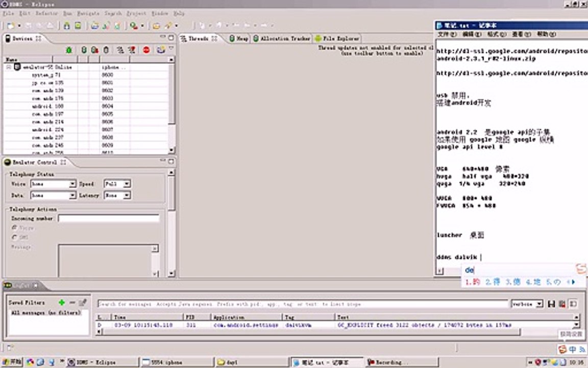Add a new LogCat filter with green plus
The height and width of the screenshot is (368, 588).
61,302
